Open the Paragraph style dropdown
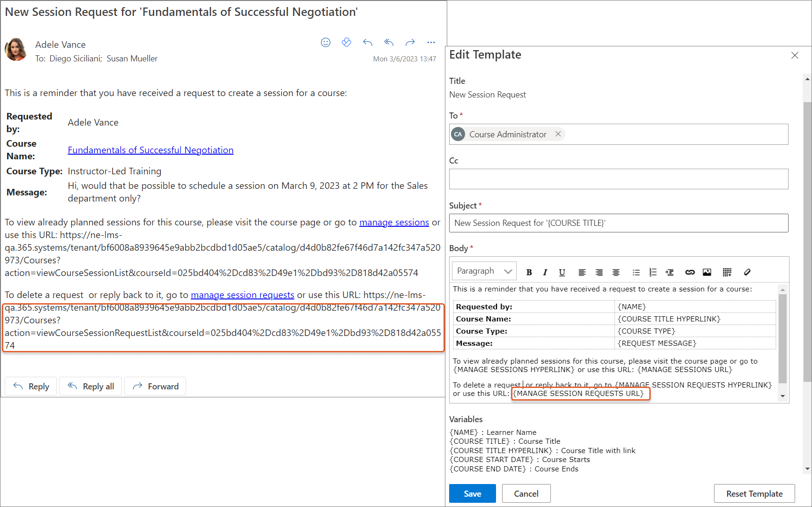Image resolution: width=812 pixels, height=507 pixels. 484,271
